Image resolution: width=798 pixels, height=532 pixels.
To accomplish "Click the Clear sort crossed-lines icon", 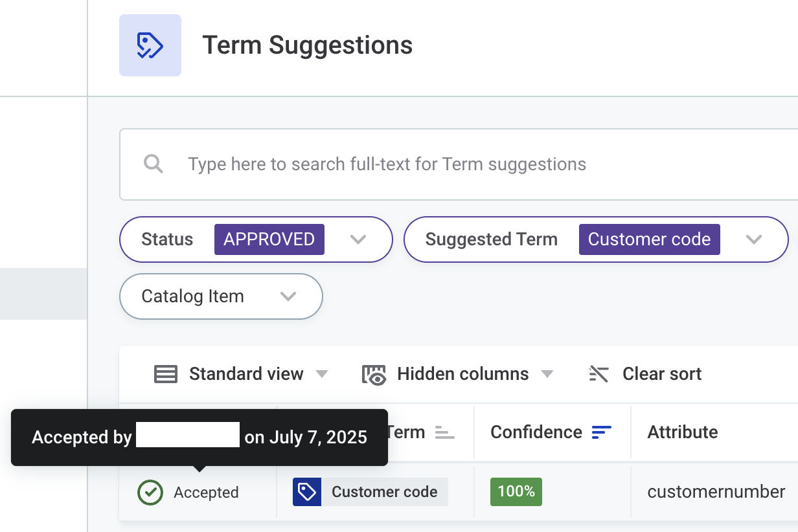I will point(599,373).
